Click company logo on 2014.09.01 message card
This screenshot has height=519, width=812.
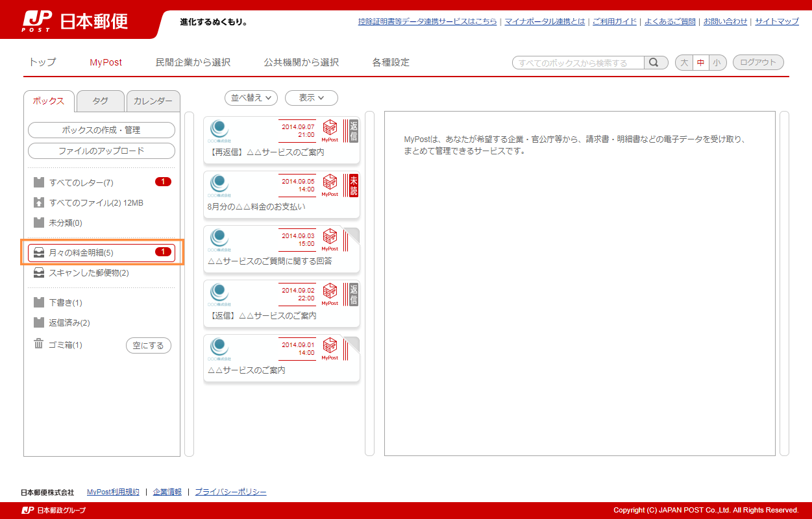pos(219,349)
